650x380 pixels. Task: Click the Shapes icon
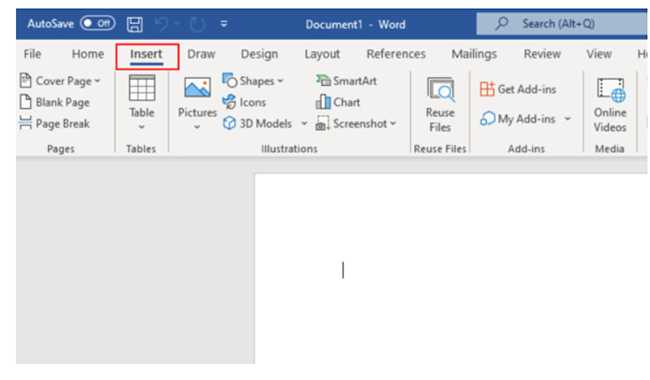(x=230, y=80)
